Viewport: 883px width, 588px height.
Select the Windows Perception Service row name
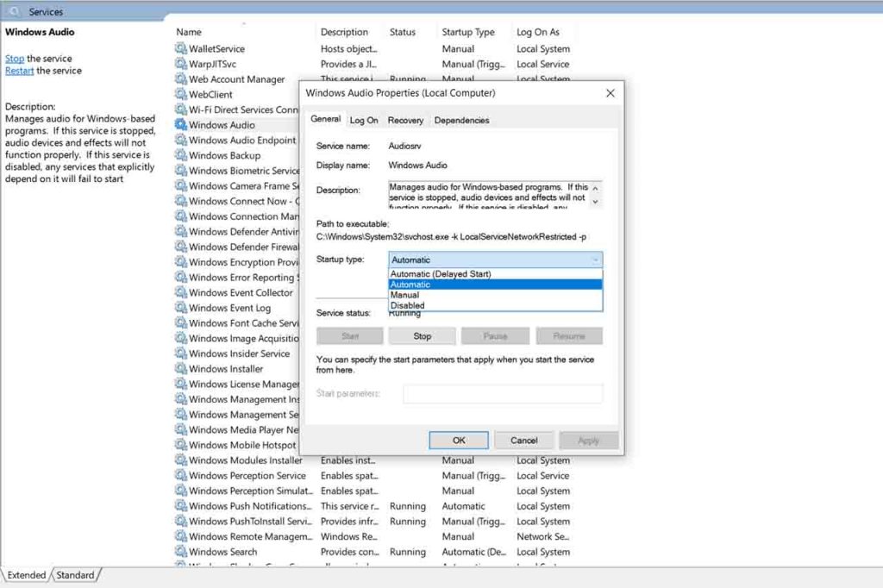[247, 475]
